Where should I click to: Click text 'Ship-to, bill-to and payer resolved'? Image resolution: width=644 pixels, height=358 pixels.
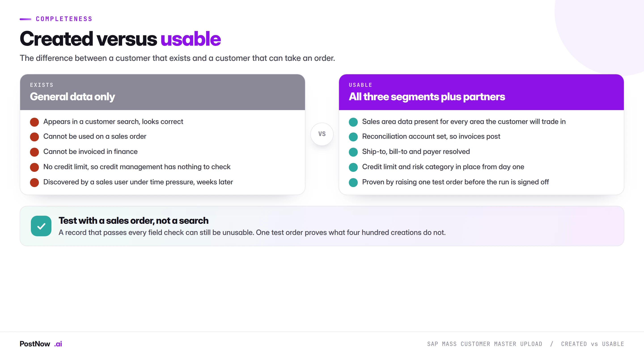(416, 152)
